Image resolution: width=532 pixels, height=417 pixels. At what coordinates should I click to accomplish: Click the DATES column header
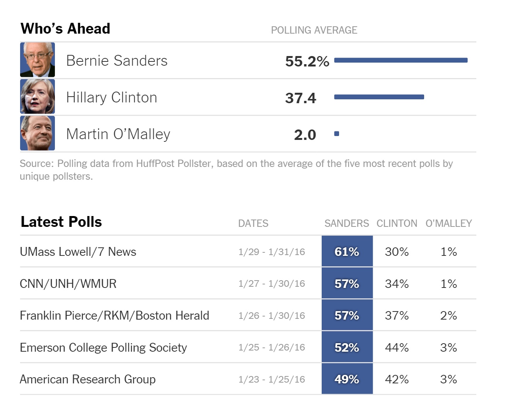pyautogui.click(x=253, y=223)
